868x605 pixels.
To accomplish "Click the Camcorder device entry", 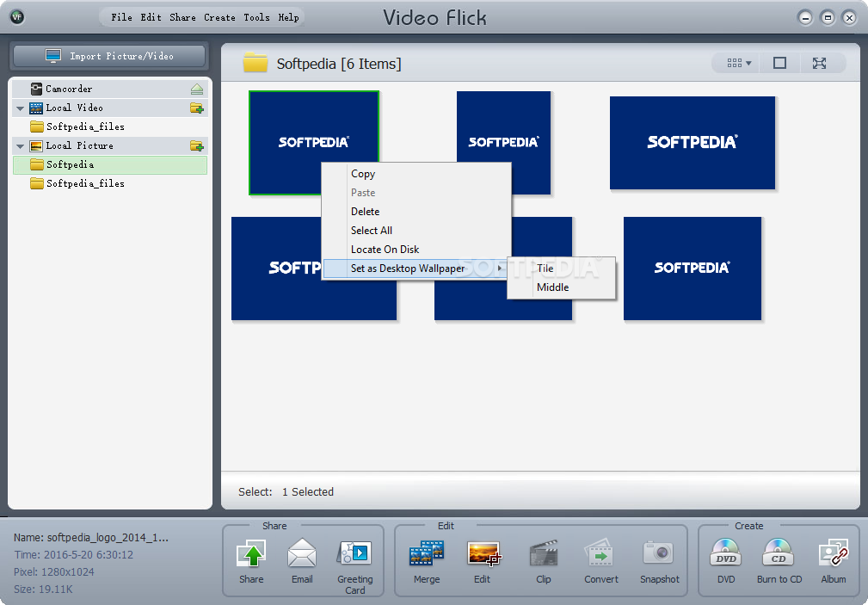I will point(110,89).
